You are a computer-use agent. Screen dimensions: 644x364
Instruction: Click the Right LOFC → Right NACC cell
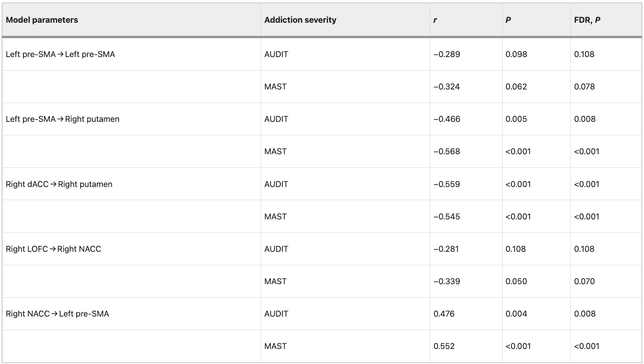tap(54, 249)
